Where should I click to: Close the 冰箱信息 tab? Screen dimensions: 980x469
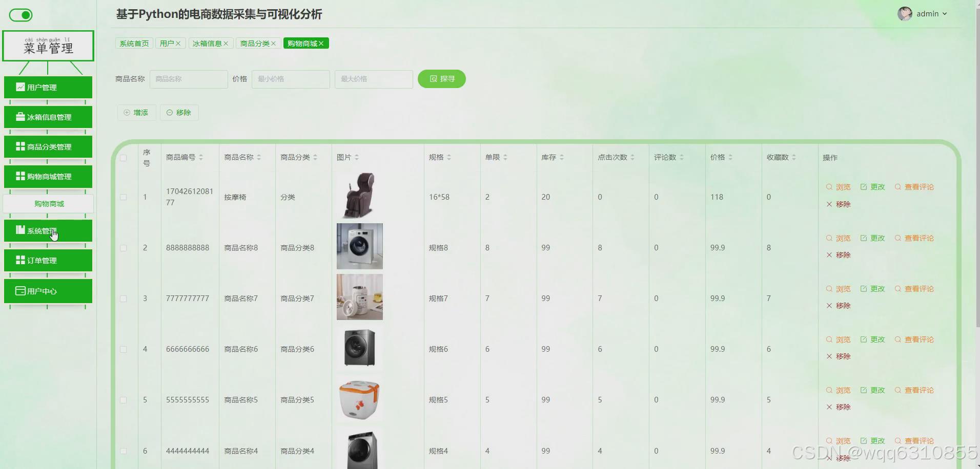226,44
